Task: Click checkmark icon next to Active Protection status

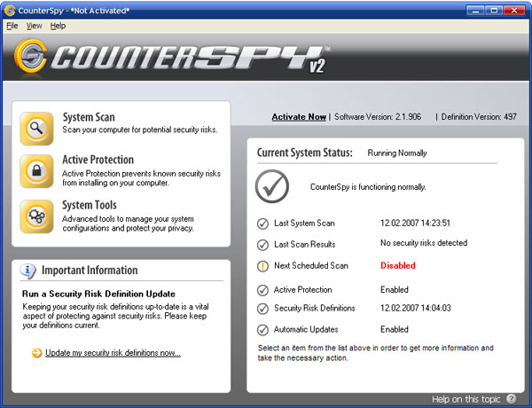Action: [262, 291]
